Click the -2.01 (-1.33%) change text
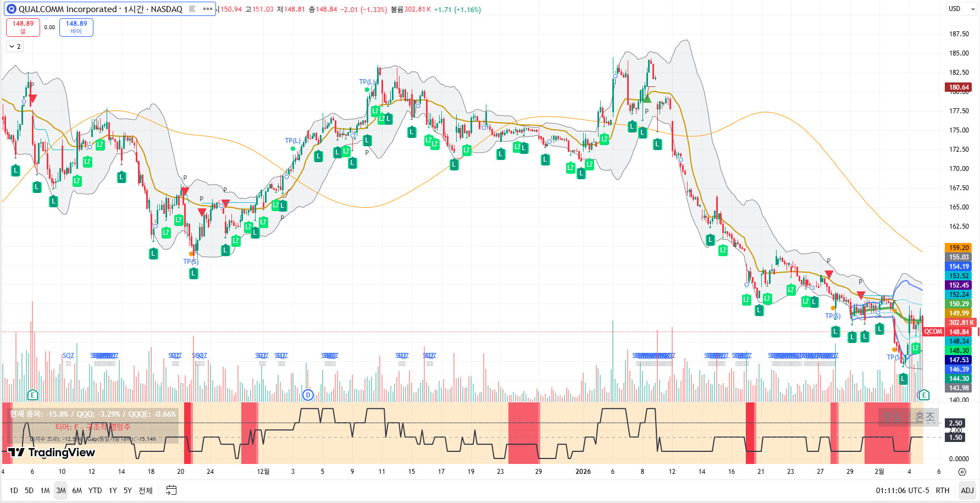Image resolution: width=980 pixels, height=503 pixels. (x=363, y=9)
